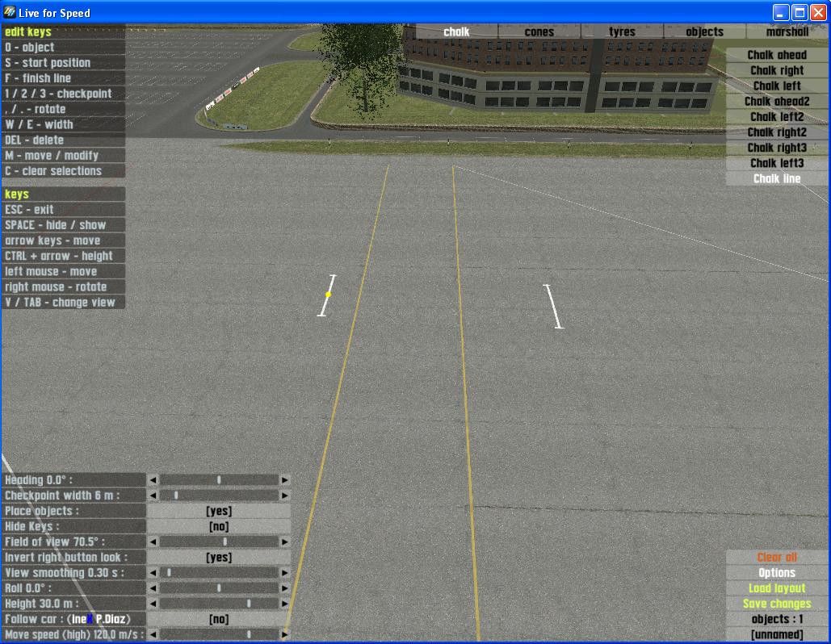Decrease View smoothing with left arrow
Image resolution: width=831 pixels, height=644 pixels.
pos(153,572)
